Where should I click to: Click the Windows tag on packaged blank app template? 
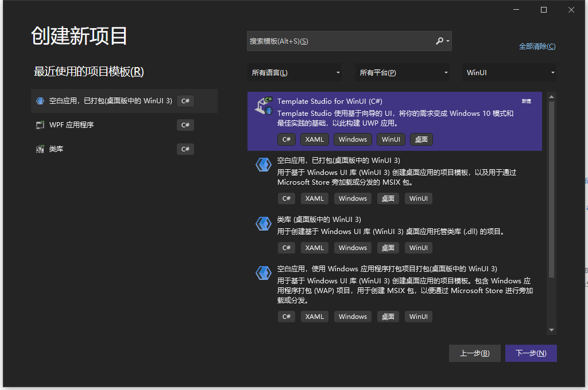tap(353, 198)
